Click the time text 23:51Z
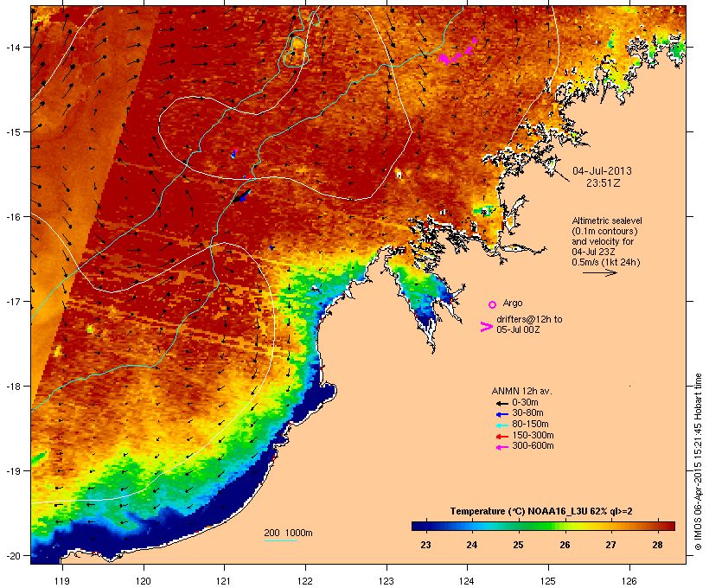 click(x=604, y=183)
